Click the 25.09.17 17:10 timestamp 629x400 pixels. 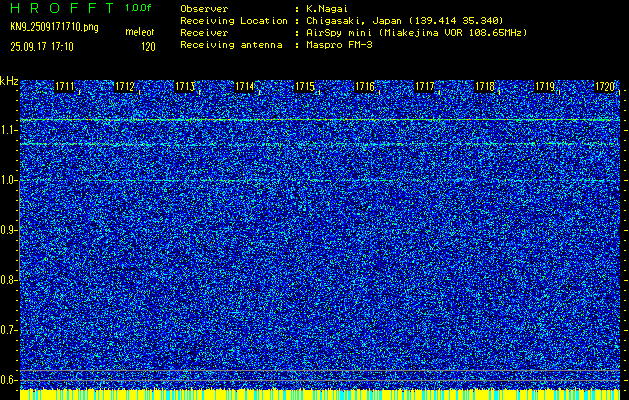tap(42, 47)
